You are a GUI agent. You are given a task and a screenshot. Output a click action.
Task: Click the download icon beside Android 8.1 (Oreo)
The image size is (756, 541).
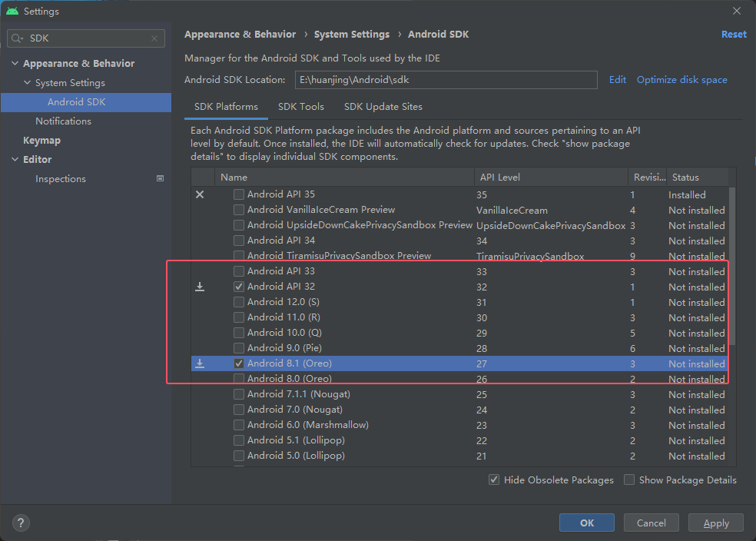click(200, 363)
